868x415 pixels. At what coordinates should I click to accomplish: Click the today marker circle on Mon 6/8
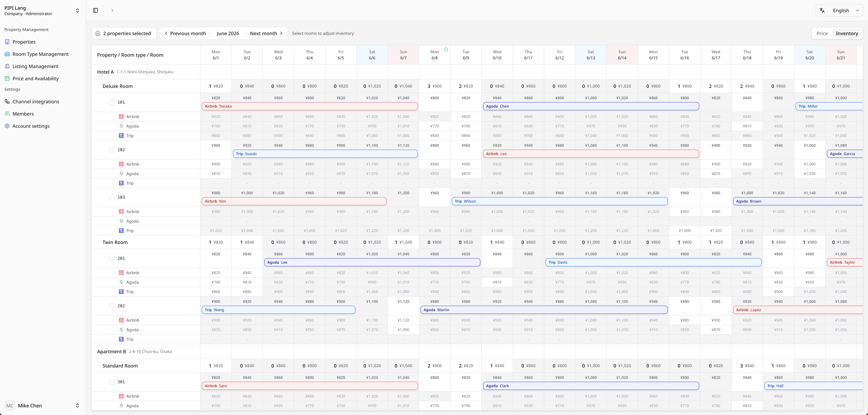(446, 50)
